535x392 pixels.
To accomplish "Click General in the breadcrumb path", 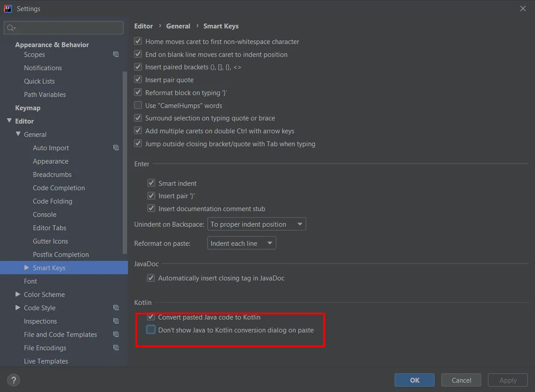I will click(x=178, y=26).
